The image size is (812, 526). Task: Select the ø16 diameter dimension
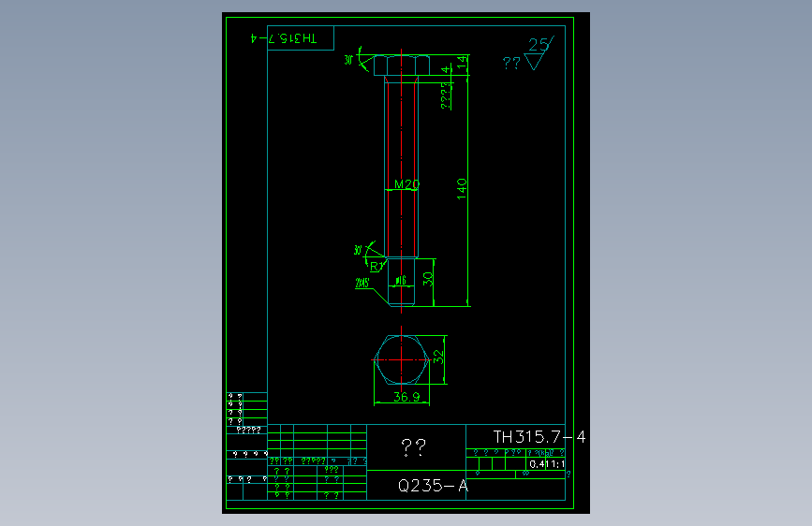click(401, 281)
